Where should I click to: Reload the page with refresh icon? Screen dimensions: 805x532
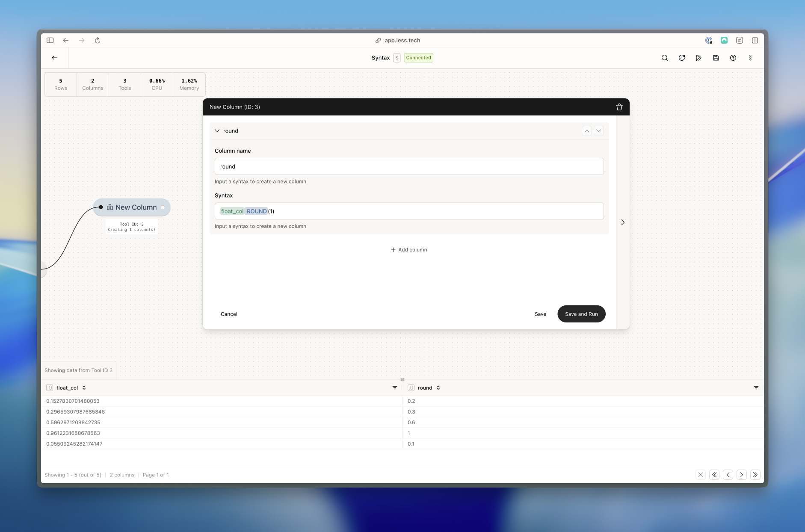pos(98,40)
